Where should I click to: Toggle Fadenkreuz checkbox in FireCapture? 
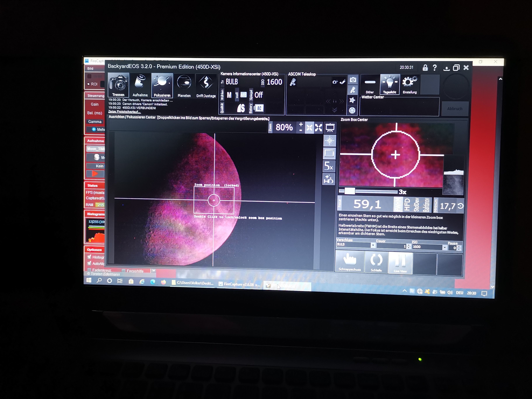89,270
